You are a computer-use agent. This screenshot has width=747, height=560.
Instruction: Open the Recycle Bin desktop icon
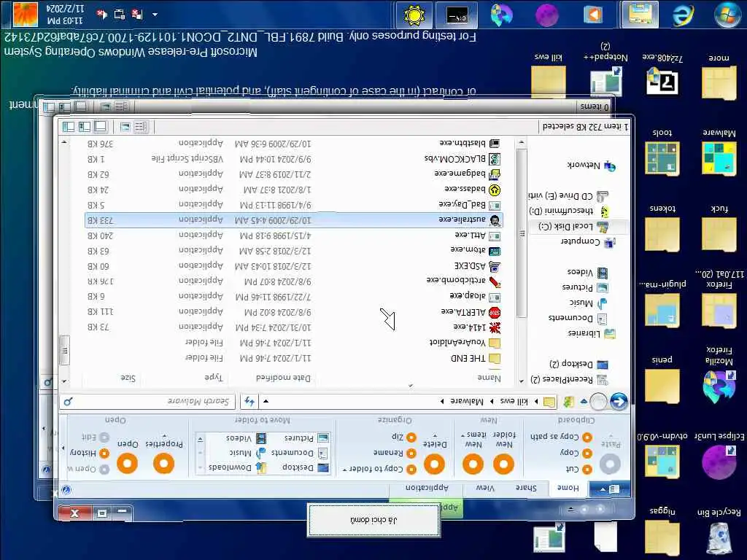tap(719, 530)
